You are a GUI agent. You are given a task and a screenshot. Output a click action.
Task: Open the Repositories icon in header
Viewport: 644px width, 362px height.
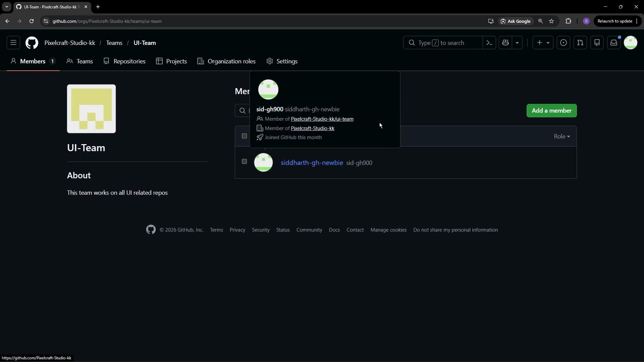coord(597,43)
